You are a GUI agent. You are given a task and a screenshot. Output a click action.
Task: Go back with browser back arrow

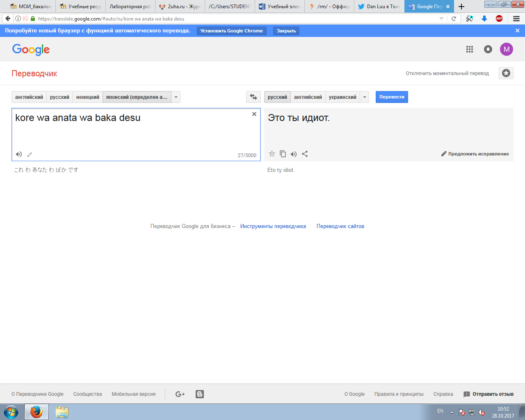[x=8, y=18]
